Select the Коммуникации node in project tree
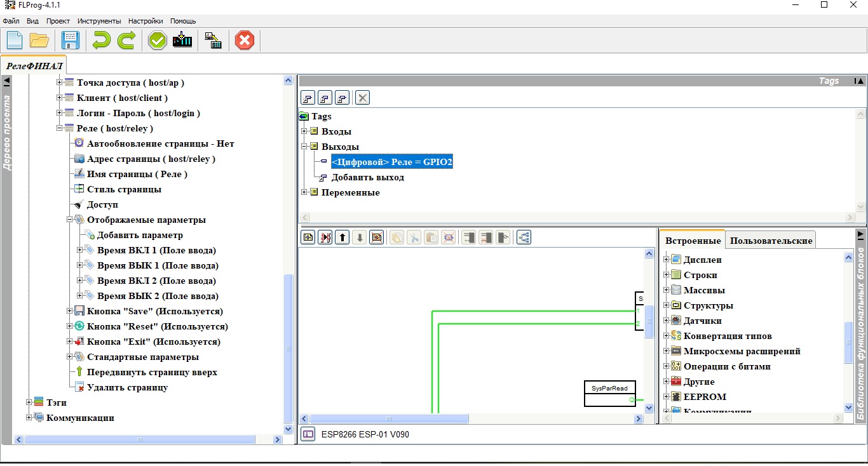 click(x=80, y=418)
